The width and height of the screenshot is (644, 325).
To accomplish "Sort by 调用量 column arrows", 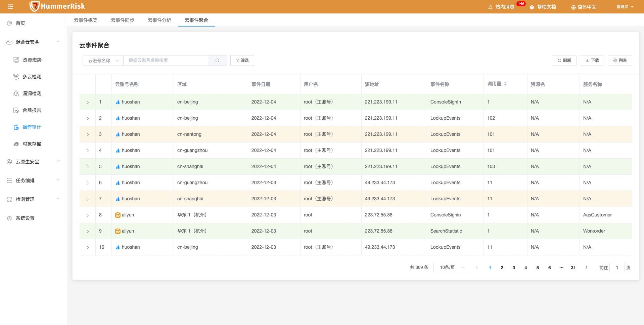I will (x=505, y=84).
